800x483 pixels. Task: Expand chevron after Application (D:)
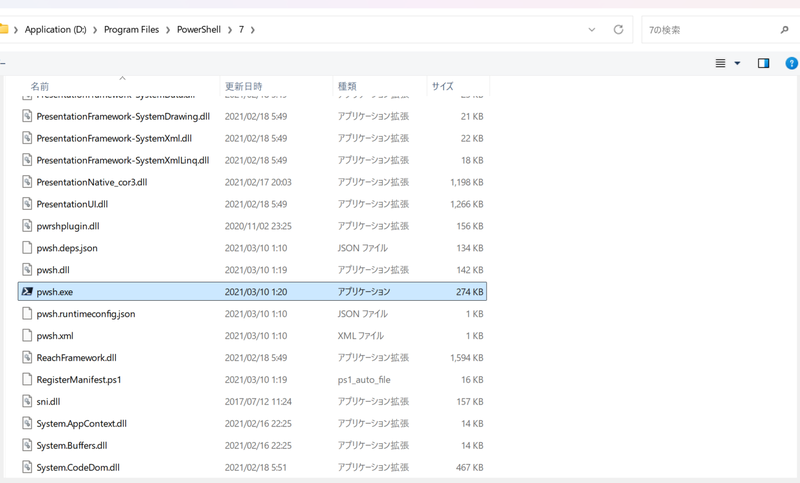(95, 30)
